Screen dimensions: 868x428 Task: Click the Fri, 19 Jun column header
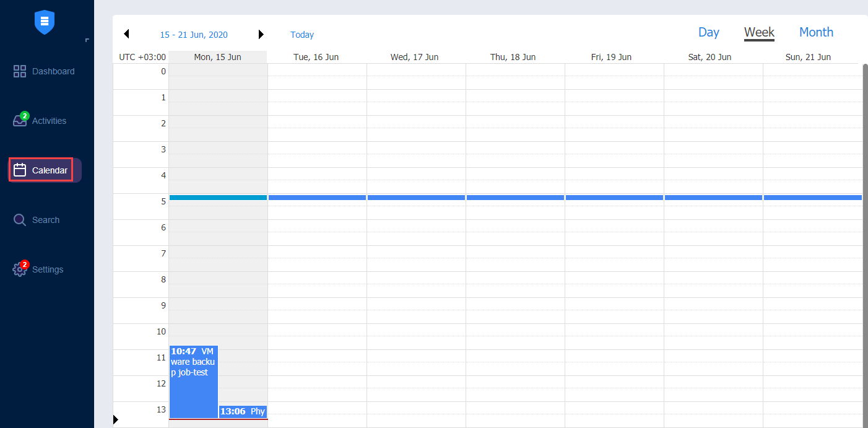(x=612, y=57)
